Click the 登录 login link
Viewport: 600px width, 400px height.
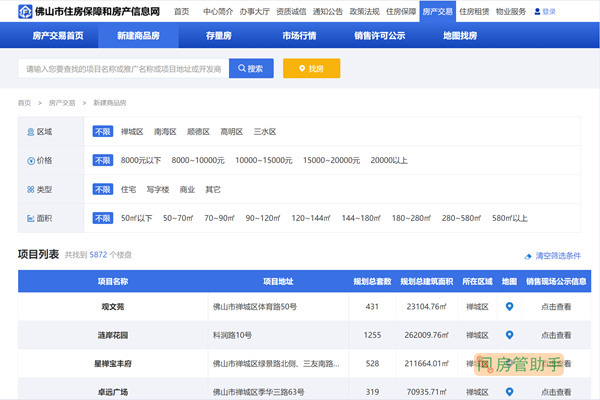coord(549,11)
